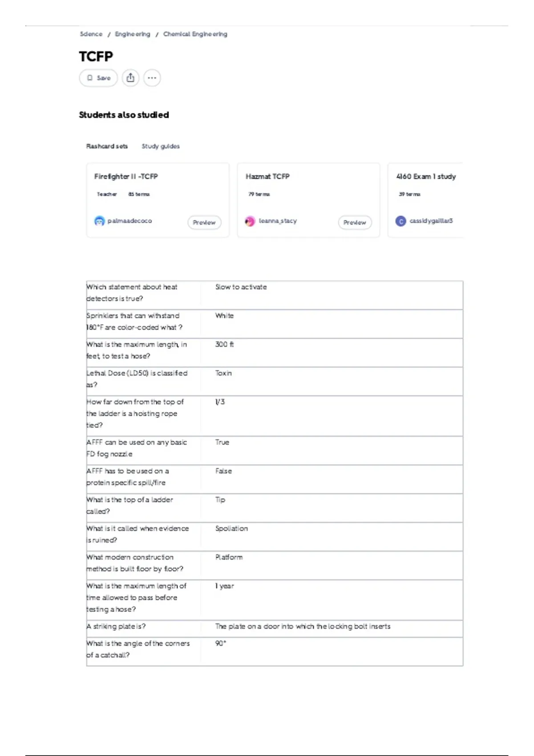Navigate to Chemical Engineering breadcrumb
This screenshot has height=756, width=534.
click(195, 34)
